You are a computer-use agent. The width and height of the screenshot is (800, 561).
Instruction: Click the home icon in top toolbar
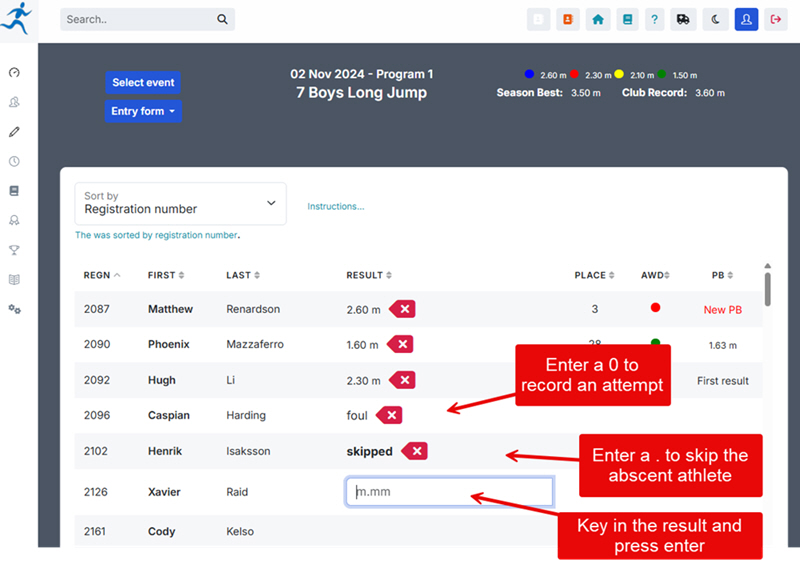[598, 19]
